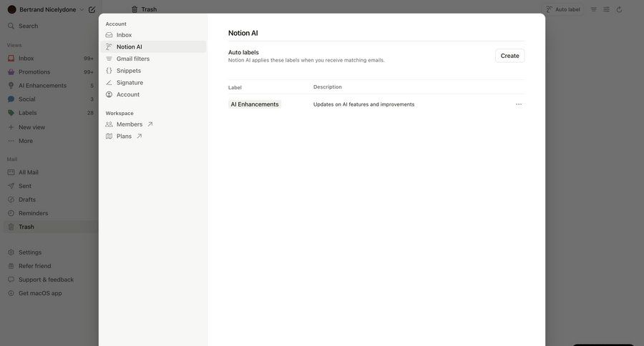Click the AI Enhancements label in the table
This screenshot has height=346, width=644.
pyautogui.click(x=255, y=104)
